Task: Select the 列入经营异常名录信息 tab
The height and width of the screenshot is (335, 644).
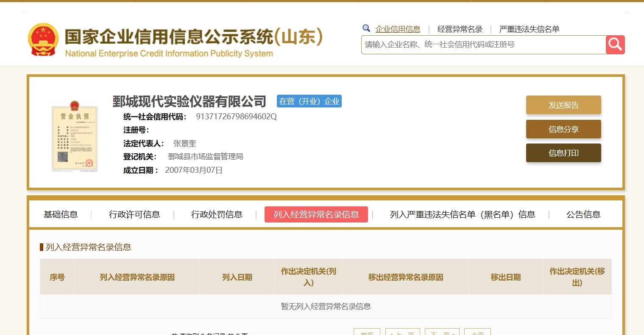Action: 316,214
